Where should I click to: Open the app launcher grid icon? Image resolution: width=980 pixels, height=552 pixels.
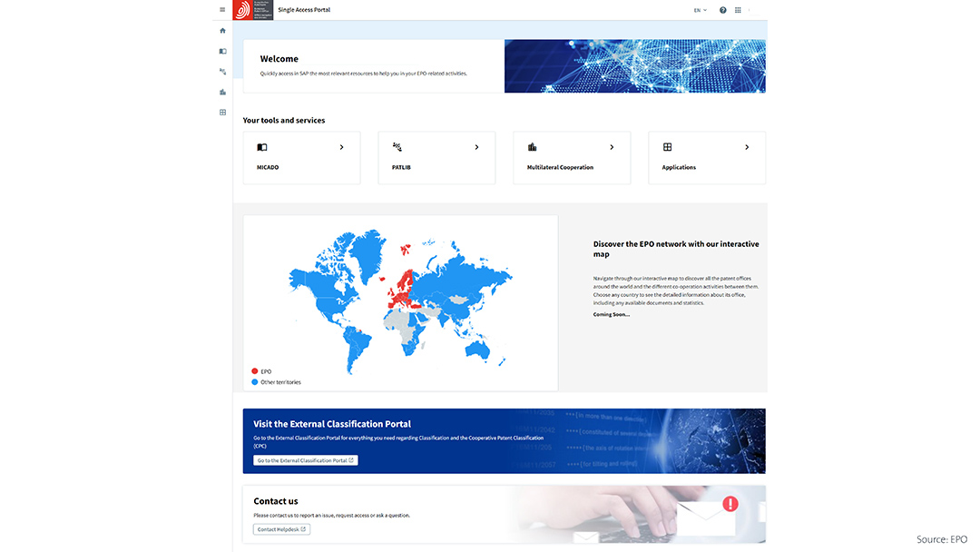point(738,10)
